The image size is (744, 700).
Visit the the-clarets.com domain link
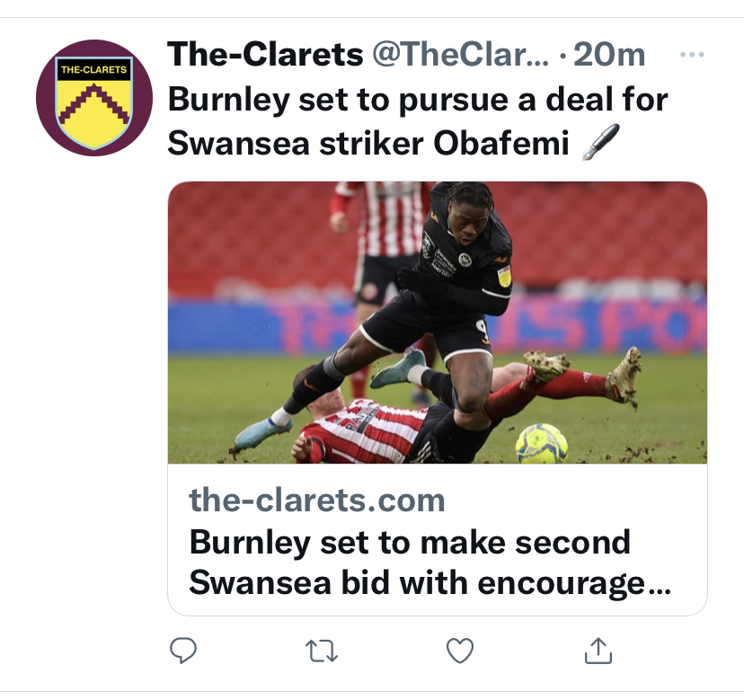pos(317,500)
